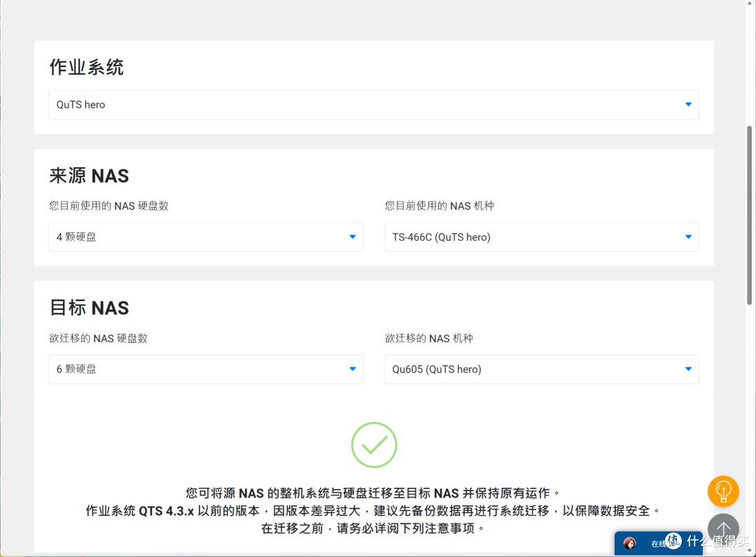Open the Qu605 (QuTS hero) model dropdown
The image size is (756, 557).
click(x=541, y=369)
